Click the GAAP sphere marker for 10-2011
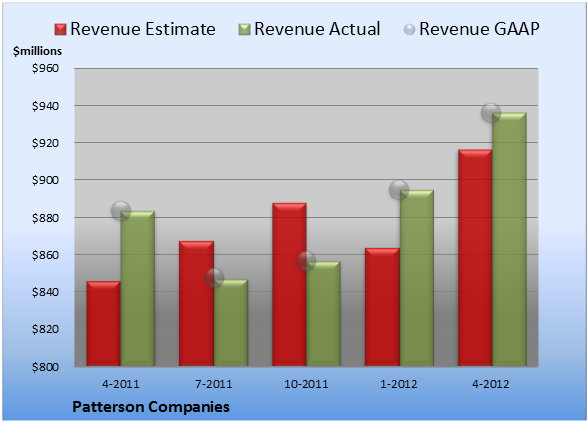The height and width of the screenshot is (422, 588). click(306, 261)
